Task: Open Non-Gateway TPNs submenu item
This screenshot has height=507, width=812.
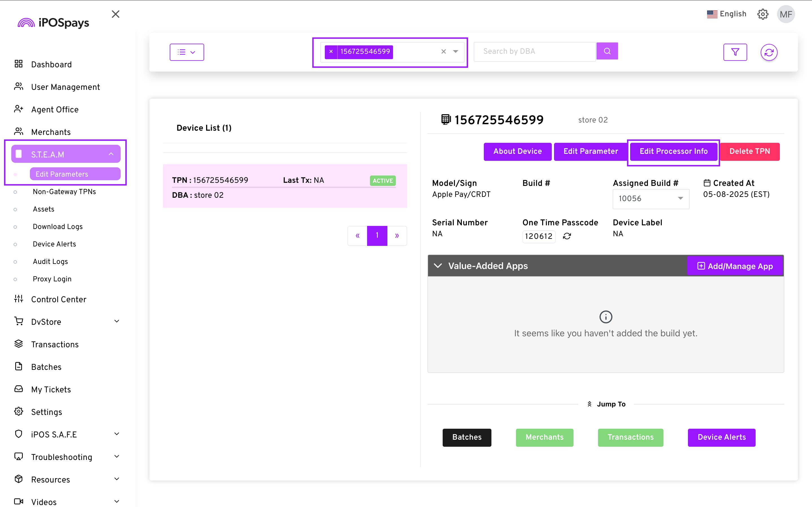Action: point(64,192)
